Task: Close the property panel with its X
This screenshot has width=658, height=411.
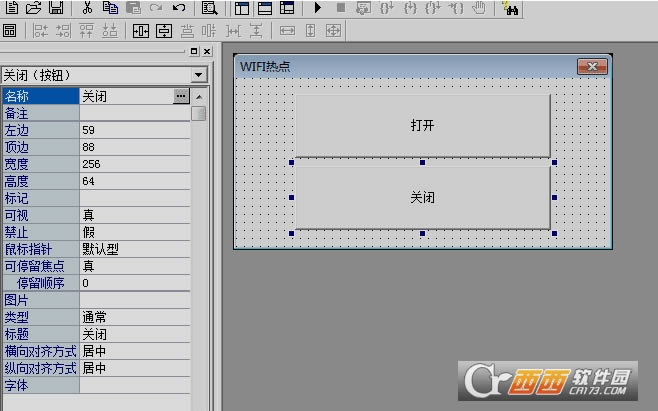Action: tap(207, 51)
